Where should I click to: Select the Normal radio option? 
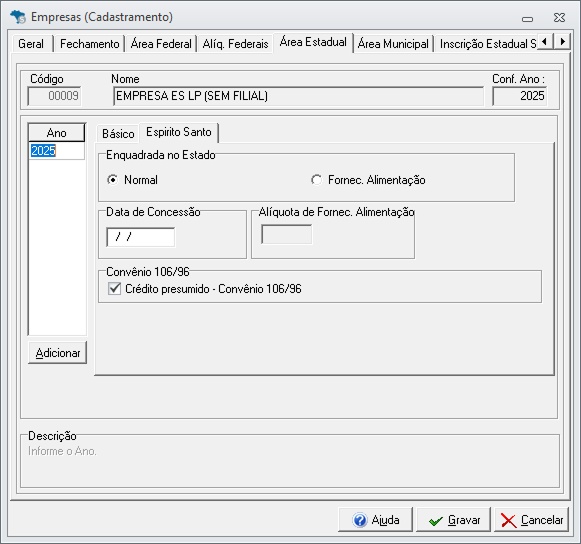point(112,180)
